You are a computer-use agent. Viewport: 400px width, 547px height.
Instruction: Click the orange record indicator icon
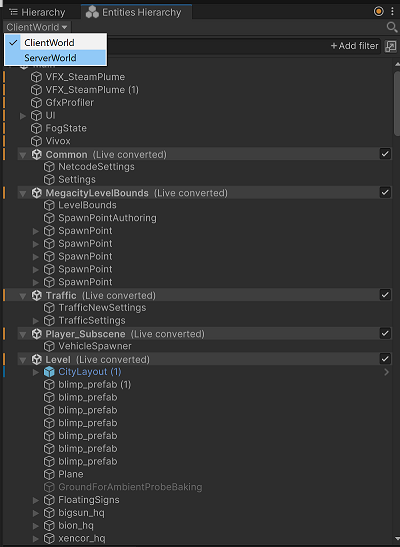tap(378, 12)
